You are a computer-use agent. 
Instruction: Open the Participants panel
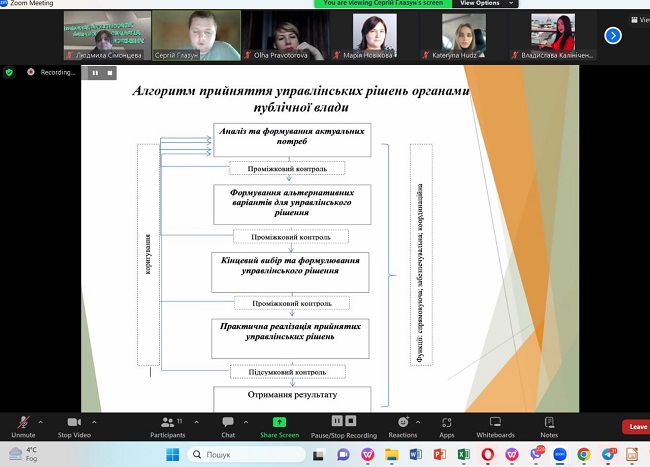point(167,427)
